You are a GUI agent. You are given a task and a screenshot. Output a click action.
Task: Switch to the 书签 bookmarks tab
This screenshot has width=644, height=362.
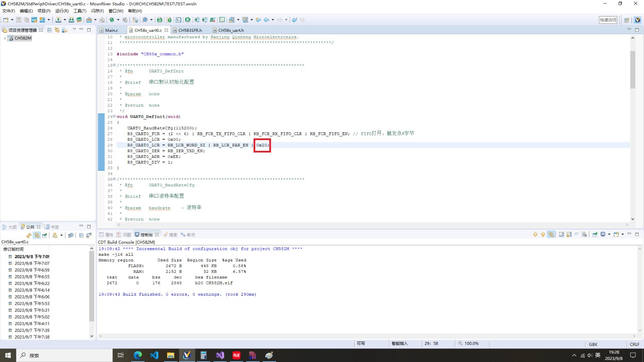[52, 227]
